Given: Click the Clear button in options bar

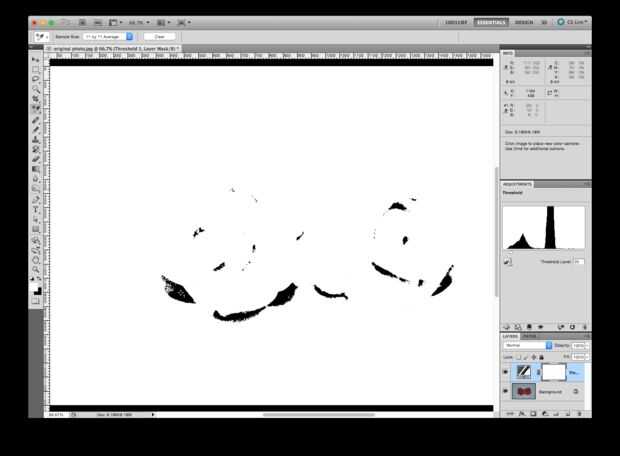Looking at the screenshot, I should point(159,36).
